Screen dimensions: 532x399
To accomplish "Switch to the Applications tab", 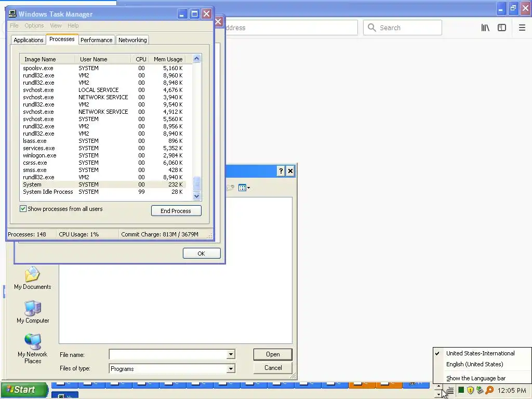I will point(29,40).
